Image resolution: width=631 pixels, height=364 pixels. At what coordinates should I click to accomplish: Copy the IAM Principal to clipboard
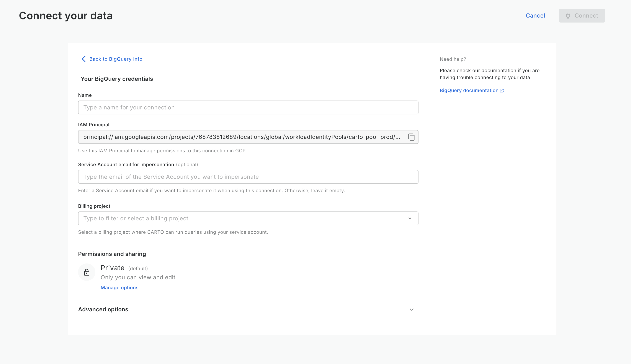[411, 137]
